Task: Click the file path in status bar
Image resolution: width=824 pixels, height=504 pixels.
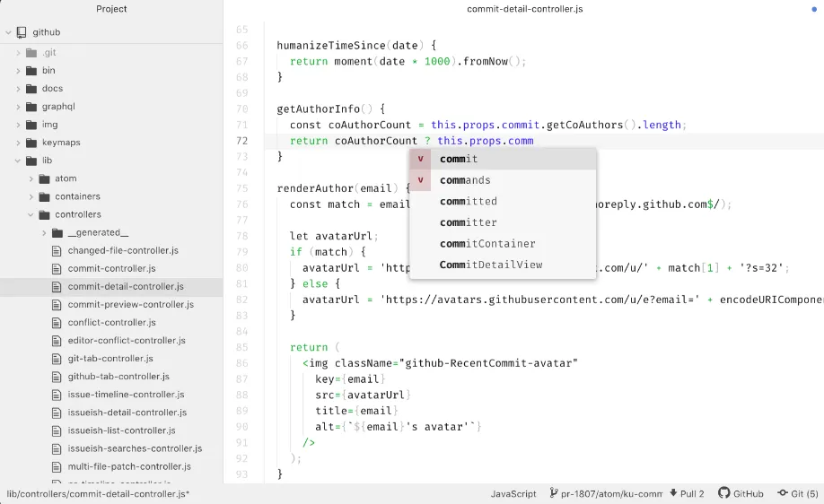Action: [x=98, y=493]
